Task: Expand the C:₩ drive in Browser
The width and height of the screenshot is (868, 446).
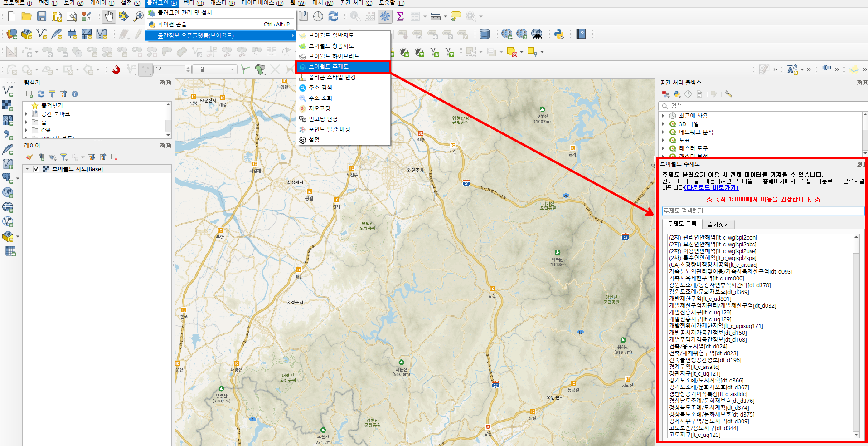Action: (x=26, y=130)
